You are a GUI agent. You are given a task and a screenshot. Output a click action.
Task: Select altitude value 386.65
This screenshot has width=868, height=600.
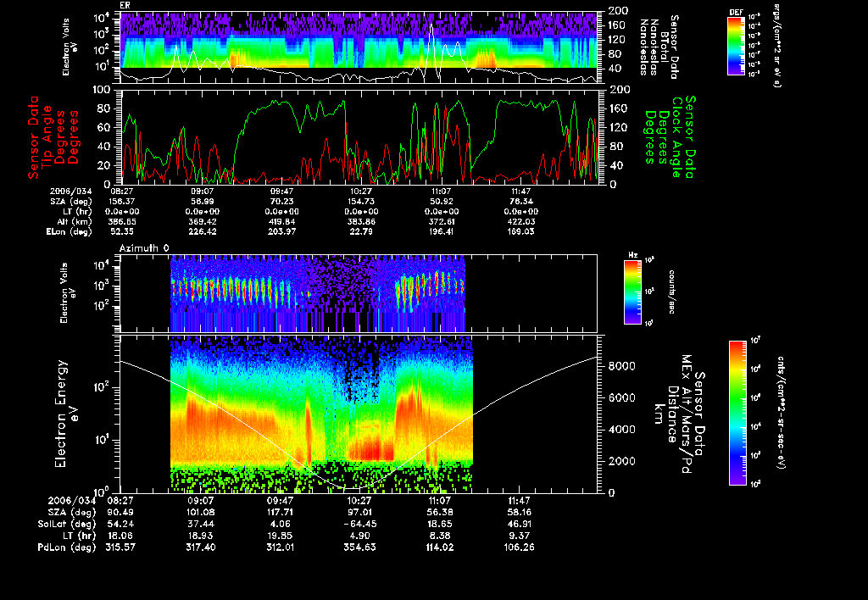pyautogui.click(x=123, y=222)
